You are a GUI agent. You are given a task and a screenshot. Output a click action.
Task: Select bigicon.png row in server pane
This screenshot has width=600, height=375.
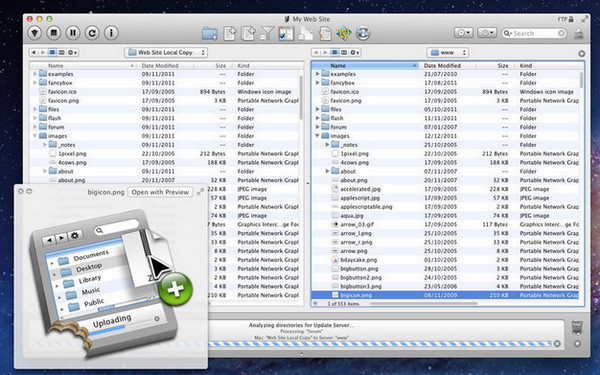(x=445, y=295)
